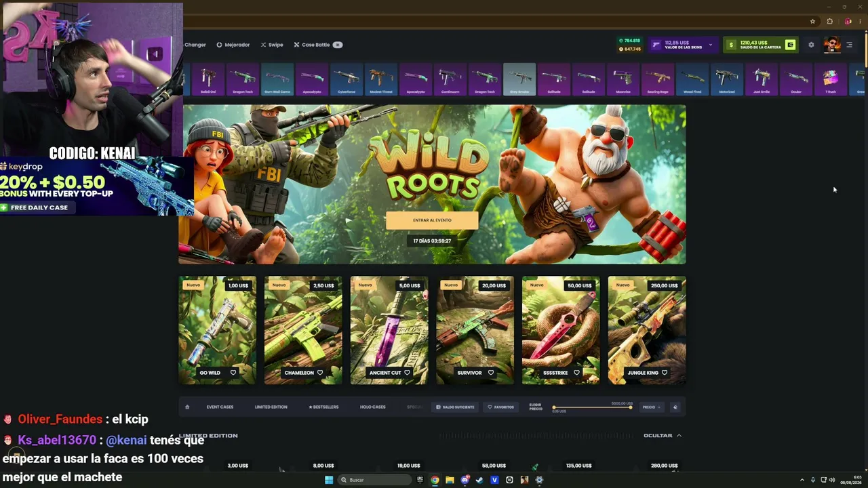Favorite the GO WILD case
868x488 pixels.
[x=233, y=373]
